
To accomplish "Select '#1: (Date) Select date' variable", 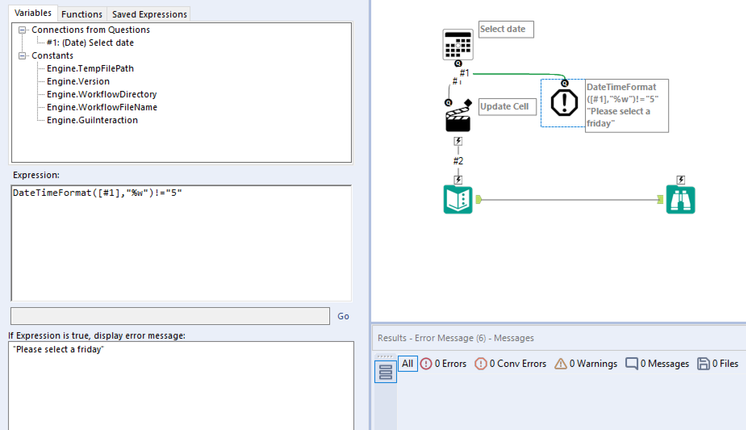I will pos(90,43).
